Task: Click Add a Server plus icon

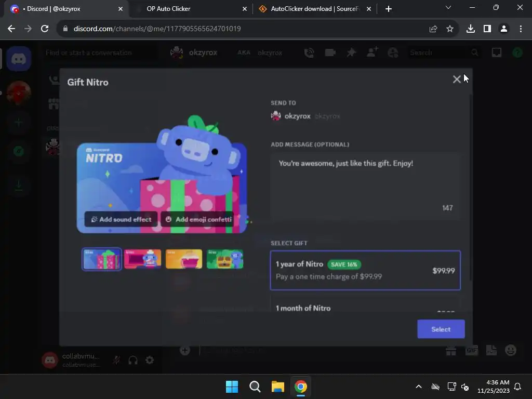Action: (x=19, y=122)
